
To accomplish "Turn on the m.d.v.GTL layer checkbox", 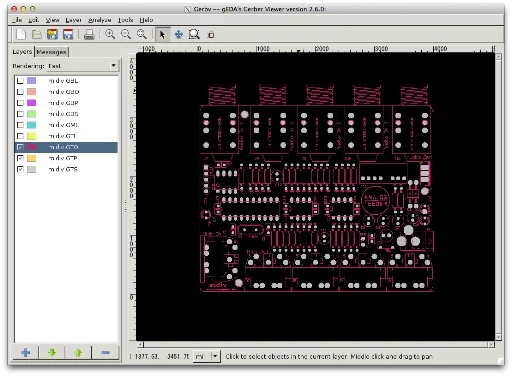I will 20,136.
